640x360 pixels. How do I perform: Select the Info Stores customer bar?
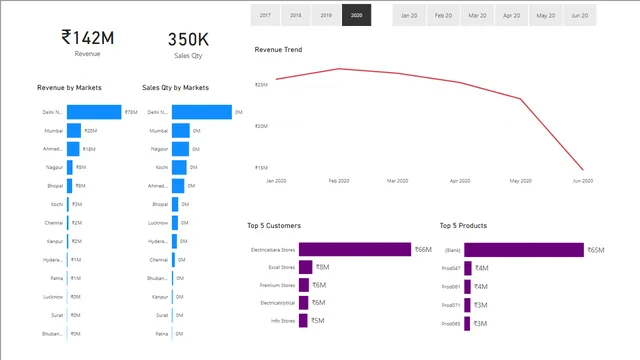[x=303, y=320]
